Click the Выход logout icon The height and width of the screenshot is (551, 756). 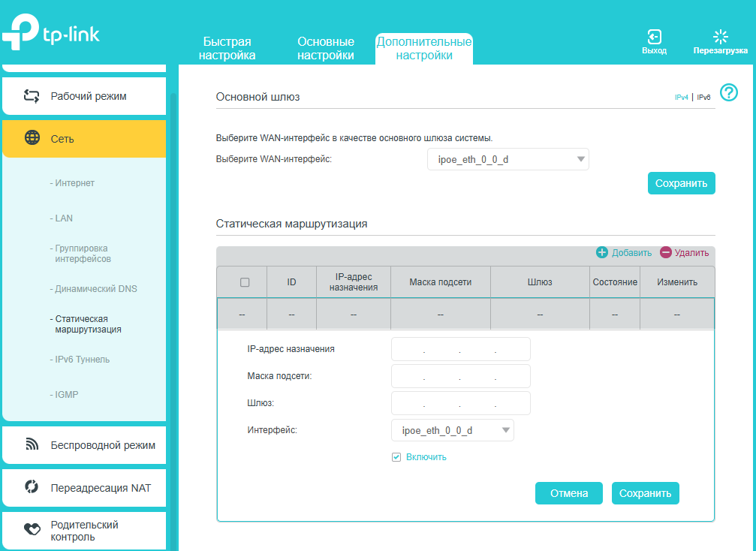click(x=654, y=37)
